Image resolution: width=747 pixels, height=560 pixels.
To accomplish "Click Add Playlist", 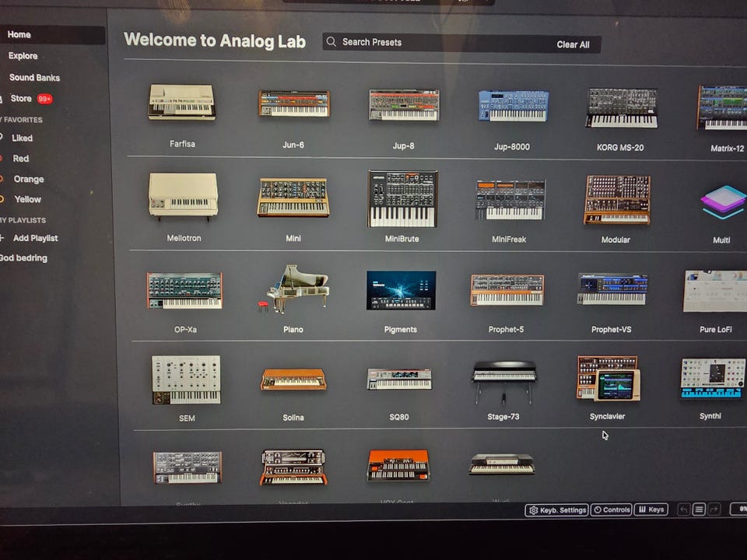I will click(x=35, y=238).
